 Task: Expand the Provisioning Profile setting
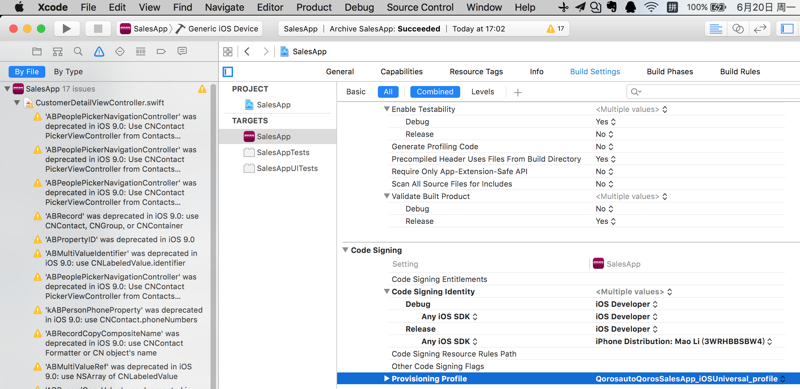click(387, 379)
